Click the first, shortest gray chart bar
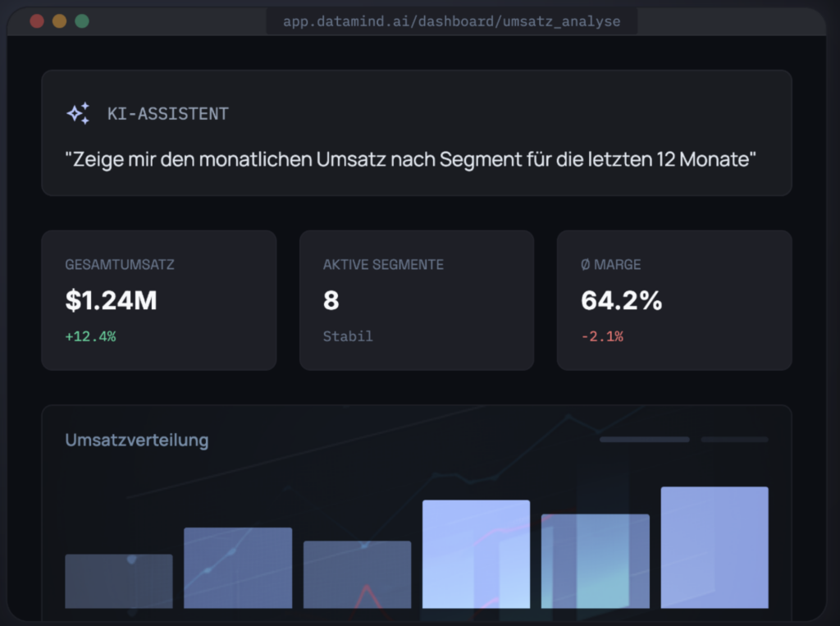The image size is (840, 626). point(119,581)
